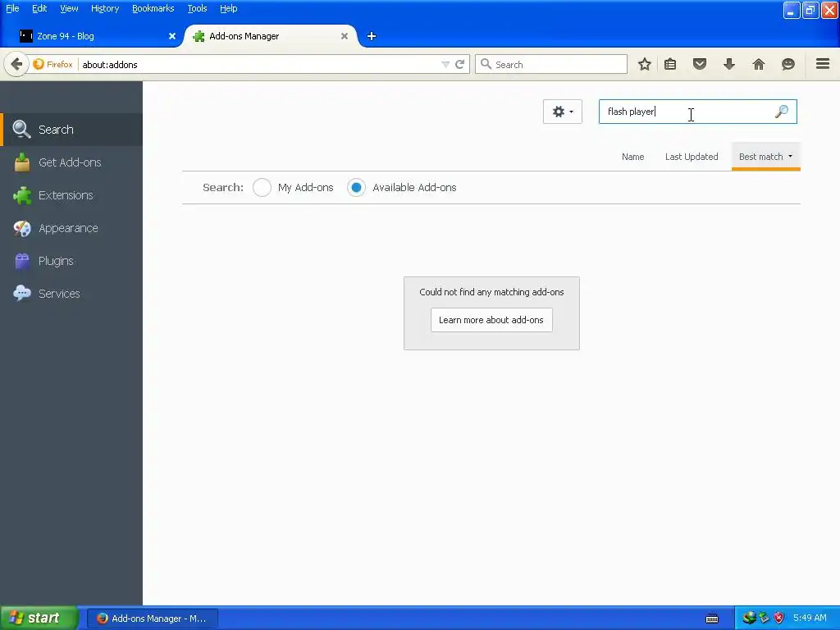This screenshot has width=840, height=630.
Task: Open the Get Add-ons category
Action: 71,162
